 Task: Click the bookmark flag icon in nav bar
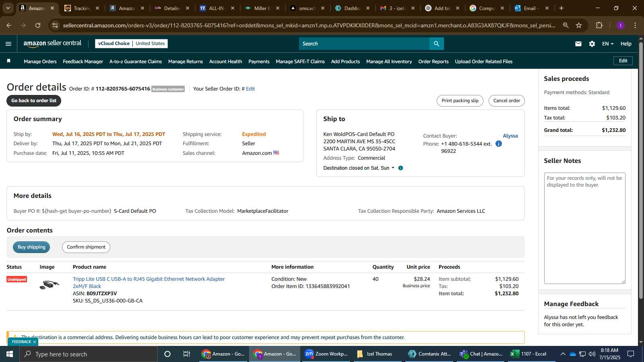pyautogui.click(x=8, y=61)
